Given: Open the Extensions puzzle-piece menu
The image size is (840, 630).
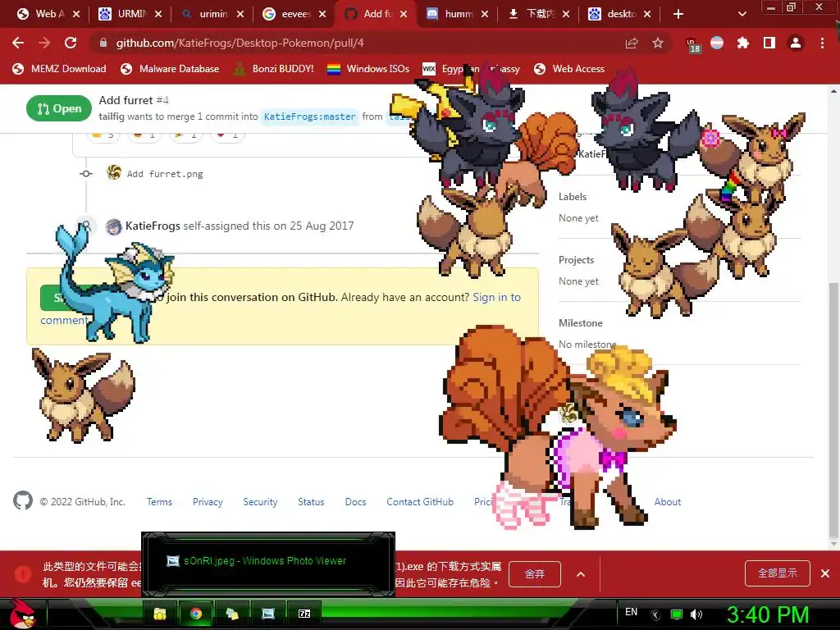Looking at the screenshot, I should 743,43.
